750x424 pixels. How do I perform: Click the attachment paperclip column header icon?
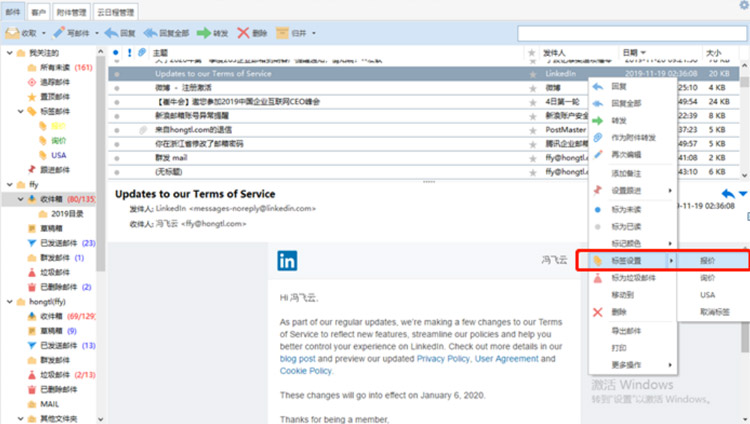pos(142,51)
